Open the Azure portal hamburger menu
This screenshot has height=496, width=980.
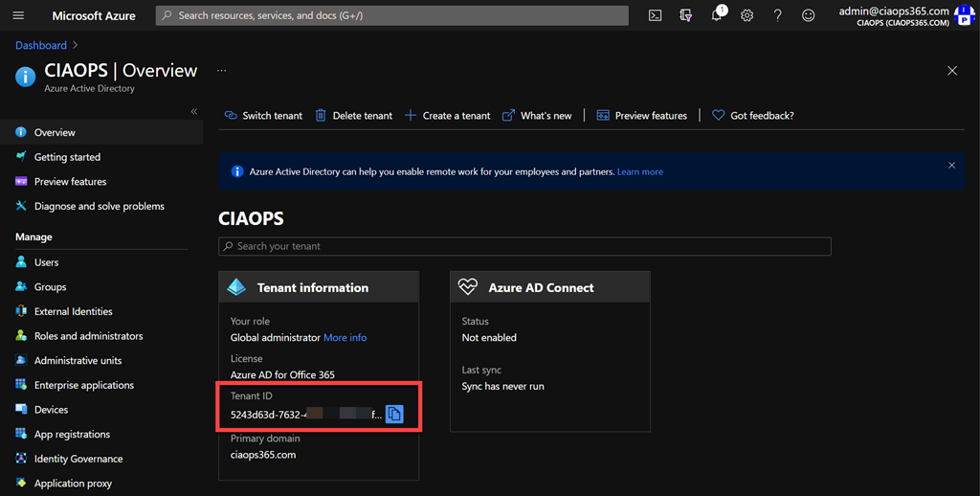(18, 15)
